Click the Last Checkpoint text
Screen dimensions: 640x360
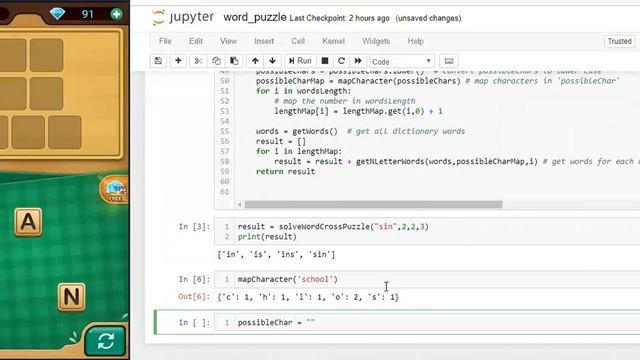click(x=339, y=18)
